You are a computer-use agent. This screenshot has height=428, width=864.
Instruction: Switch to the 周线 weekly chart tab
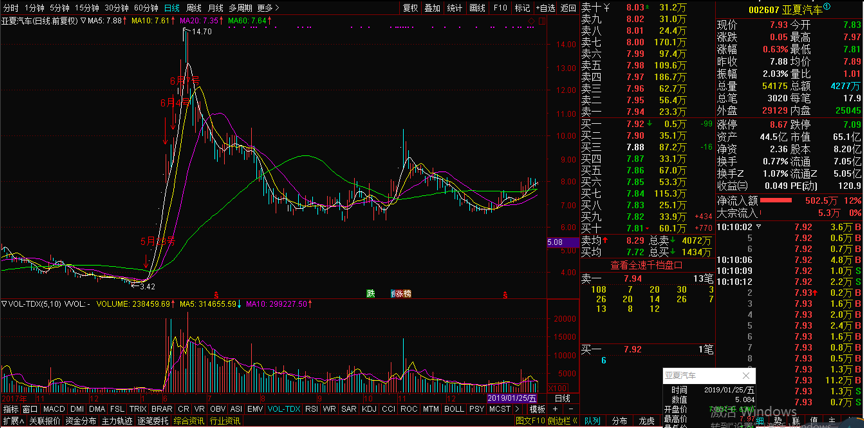pyautogui.click(x=194, y=7)
